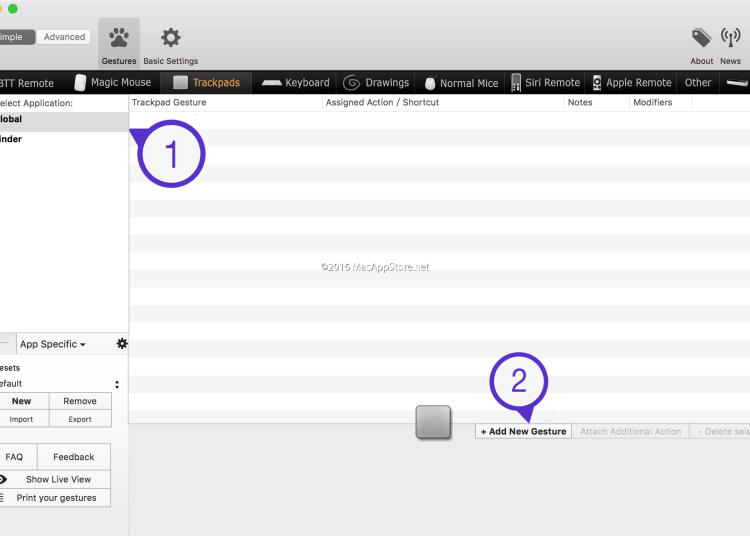Toggle to Advanced mode
The image size is (750, 536).
(x=64, y=37)
